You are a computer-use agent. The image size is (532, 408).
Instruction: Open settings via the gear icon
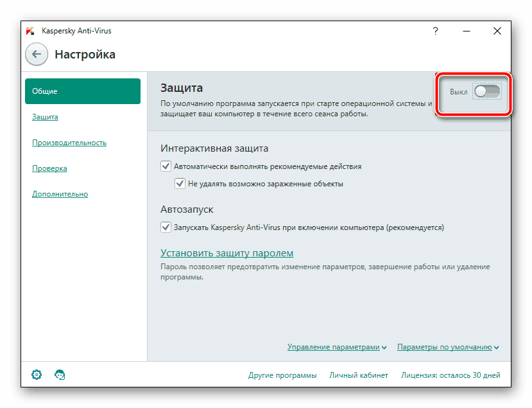coord(37,375)
